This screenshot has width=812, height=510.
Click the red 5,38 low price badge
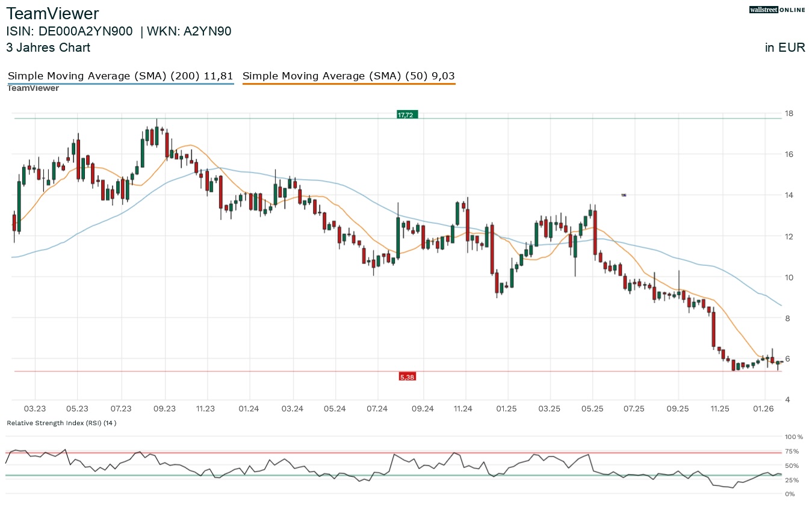[408, 376]
